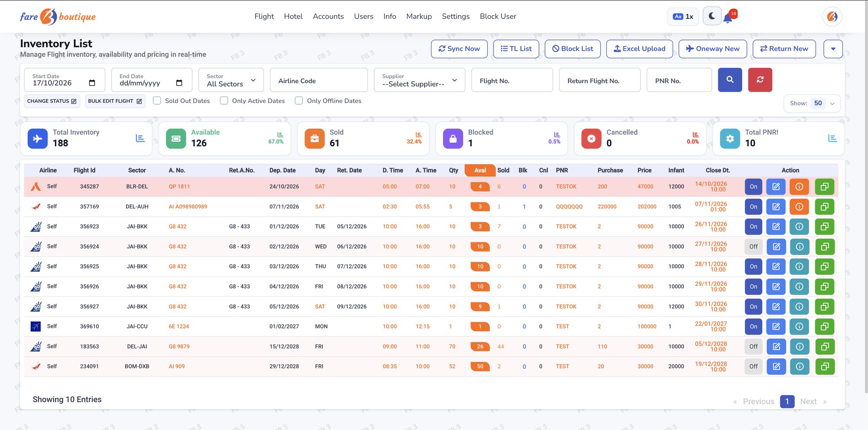
Task: View info for flight 369610
Action: click(x=799, y=327)
